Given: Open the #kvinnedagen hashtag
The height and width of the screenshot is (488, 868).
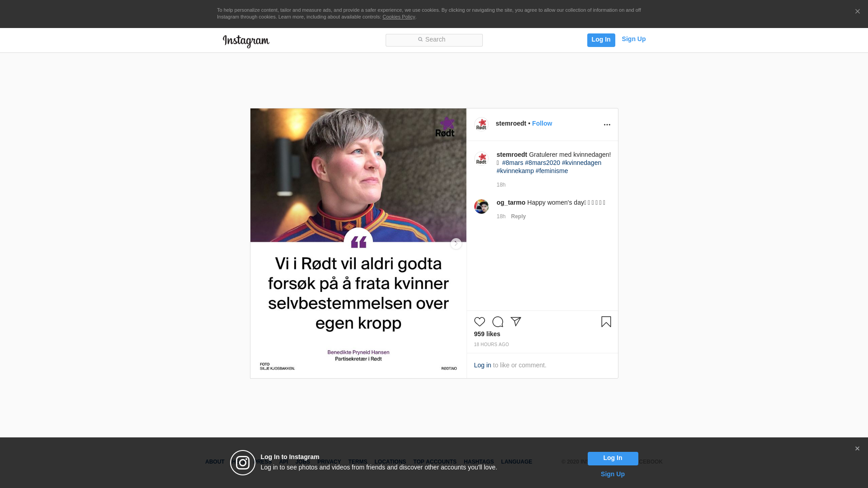Looking at the screenshot, I should 581,163.
